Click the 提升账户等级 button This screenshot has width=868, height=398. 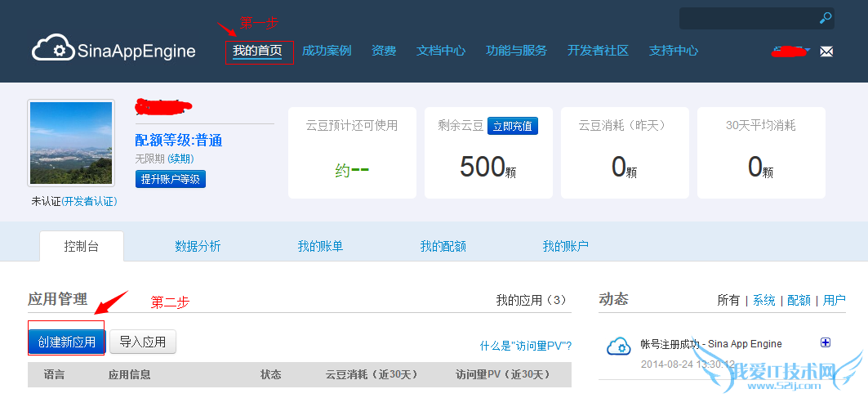171,179
